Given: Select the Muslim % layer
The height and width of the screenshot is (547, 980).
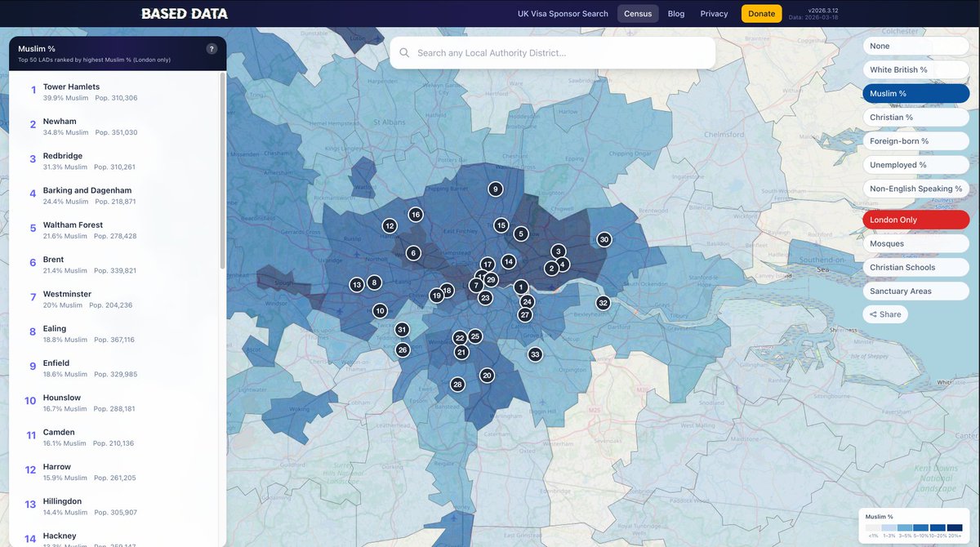Looking at the screenshot, I should tap(915, 94).
